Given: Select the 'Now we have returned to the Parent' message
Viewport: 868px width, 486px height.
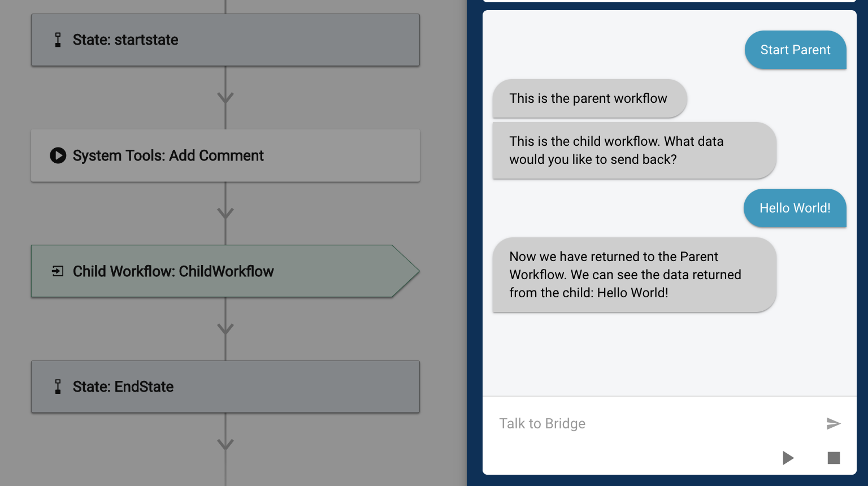Looking at the screenshot, I should (634, 275).
